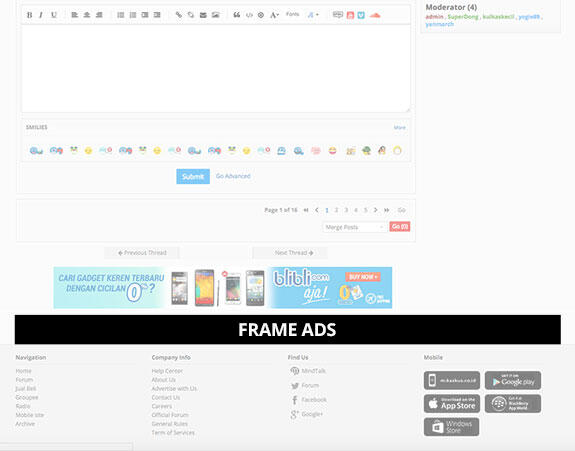575x451 pixels.
Task: Insert the pink lips smiley
Action: click(316, 150)
